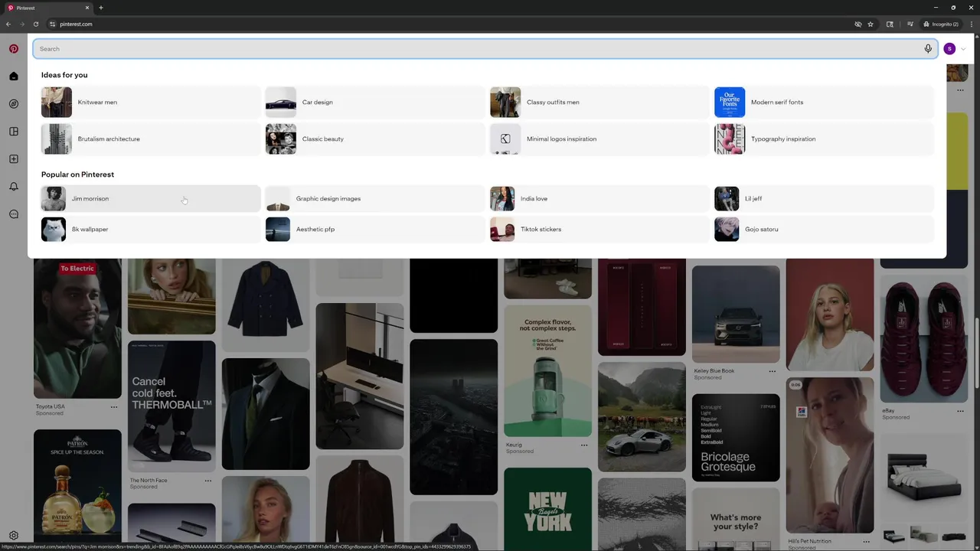Open maroon sneakers eBay pin

click(x=924, y=338)
